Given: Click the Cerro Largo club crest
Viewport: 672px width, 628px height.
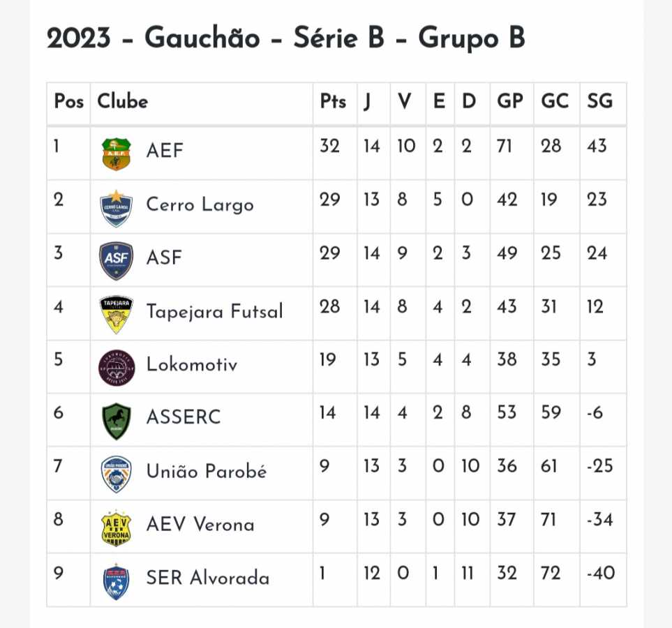Looking at the screenshot, I should (116, 207).
